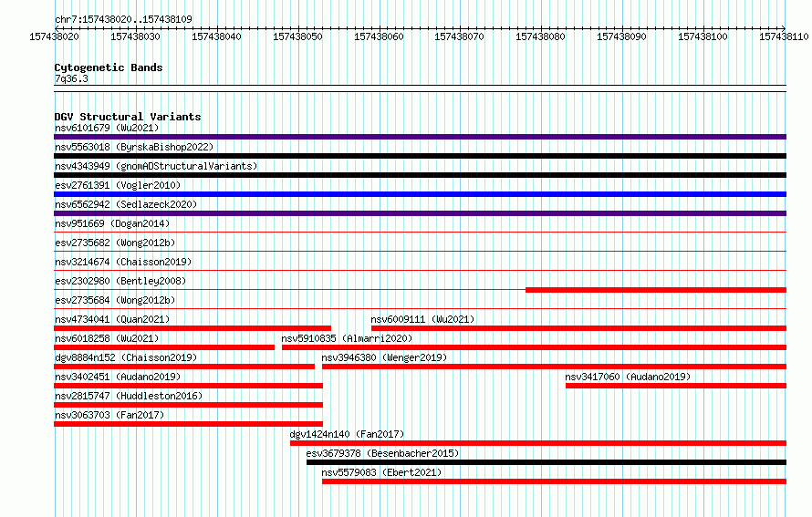The image size is (812, 517).
Task: Click the red bar under nsv5910835
Action: pyautogui.click(x=535, y=347)
